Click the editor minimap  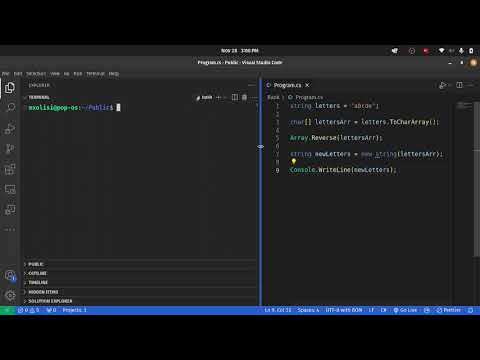(464, 106)
